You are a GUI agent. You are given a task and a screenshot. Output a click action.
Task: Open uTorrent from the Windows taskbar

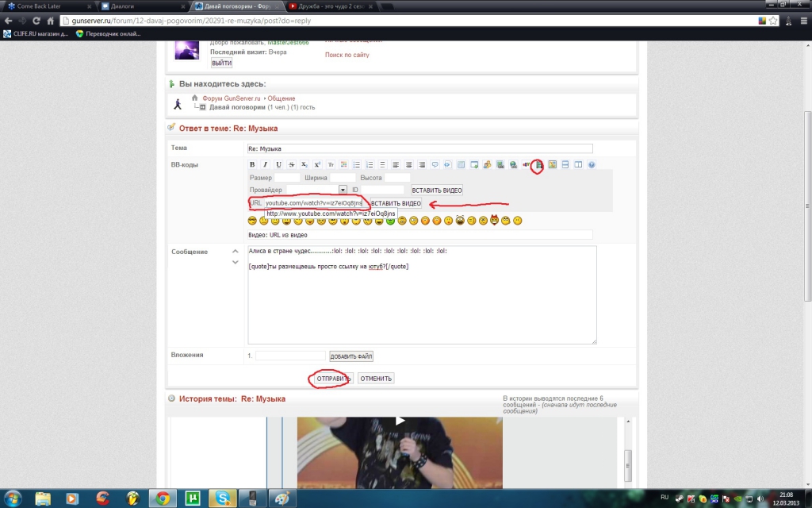[x=191, y=498]
